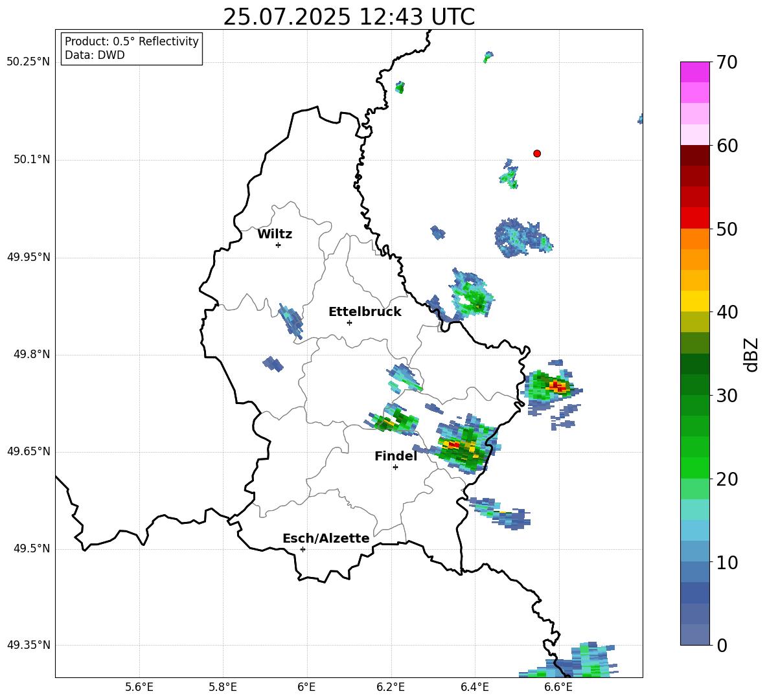Click the 6.4°E longitude label

(x=474, y=687)
